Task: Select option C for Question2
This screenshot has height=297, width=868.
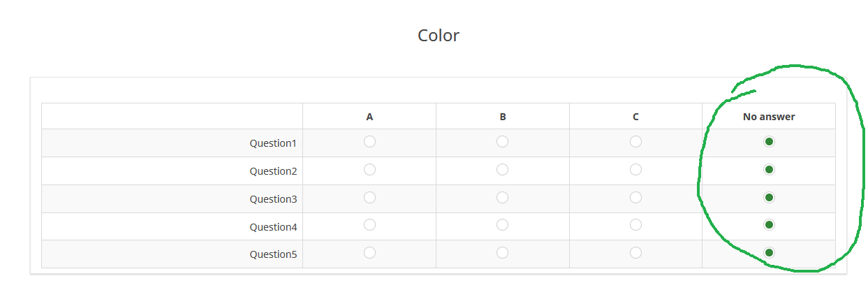Action: [635, 170]
